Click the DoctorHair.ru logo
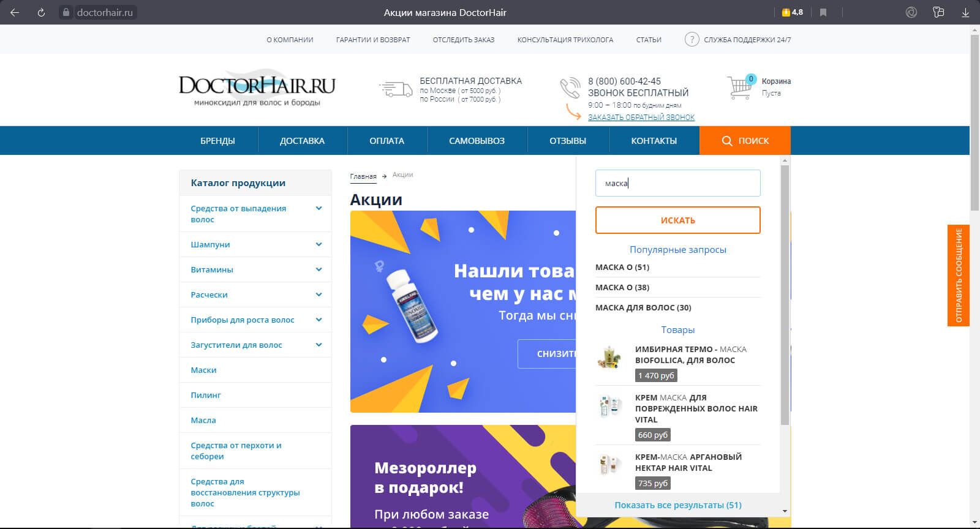Screen dimensions: 980x529 pyautogui.click(x=257, y=88)
